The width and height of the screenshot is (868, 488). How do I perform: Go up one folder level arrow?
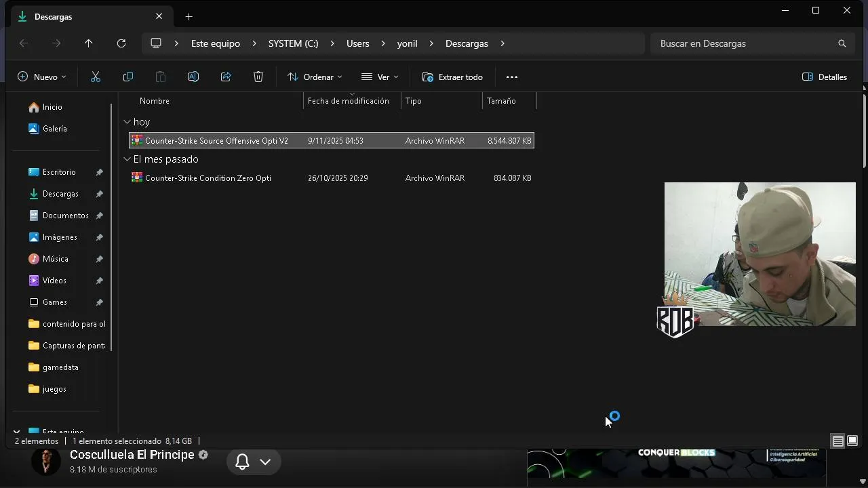pyautogui.click(x=89, y=43)
